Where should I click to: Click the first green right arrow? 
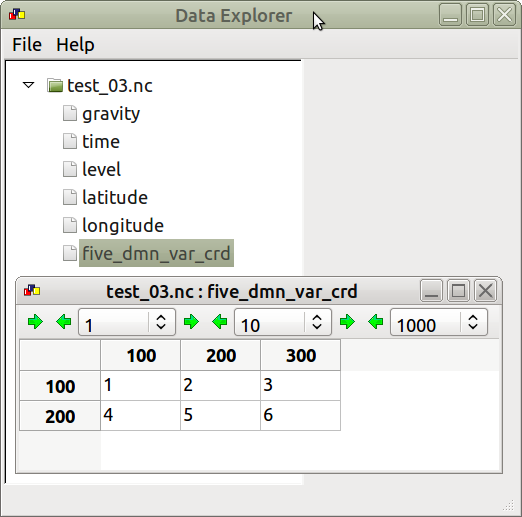click(x=35, y=322)
